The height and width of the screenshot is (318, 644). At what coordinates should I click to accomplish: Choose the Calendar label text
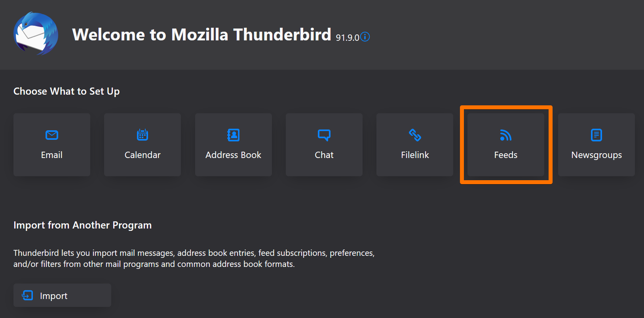(x=142, y=155)
